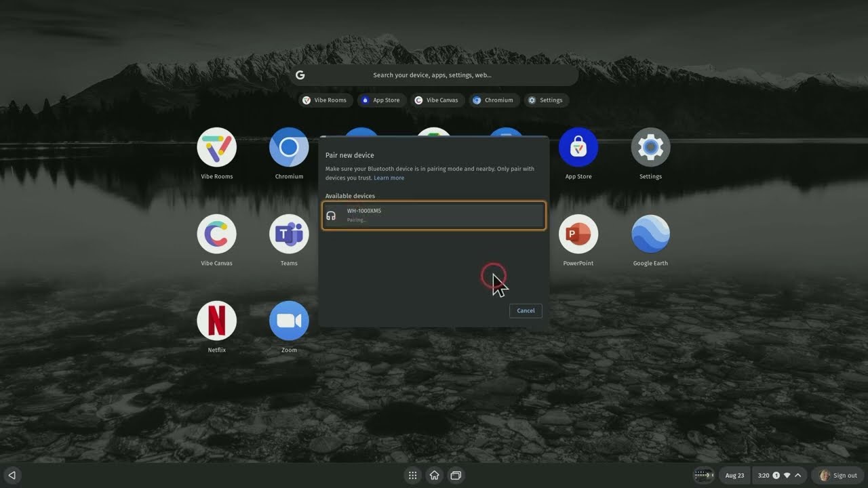Select the WH-1000XM5 headphones device
The image size is (868, 488).
(433, 215)
